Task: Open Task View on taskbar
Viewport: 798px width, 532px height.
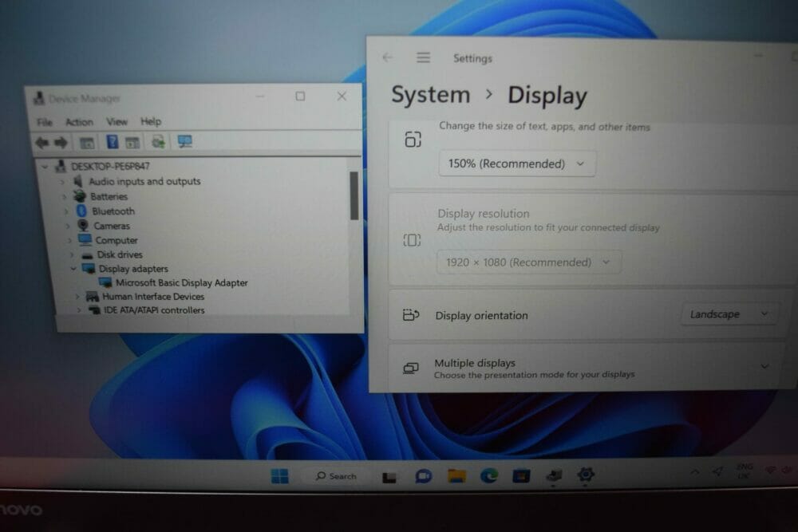Action: pos(389,477)
